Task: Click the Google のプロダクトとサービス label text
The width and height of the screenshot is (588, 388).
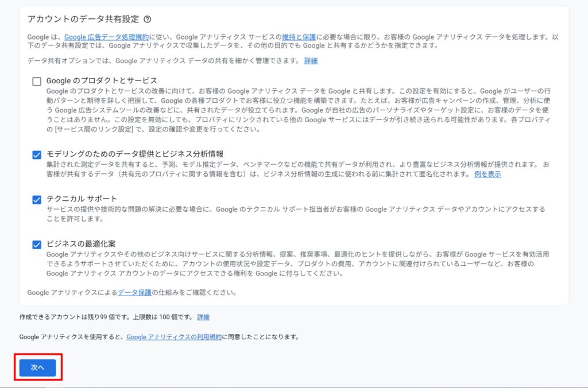Action: coord(102,81)
